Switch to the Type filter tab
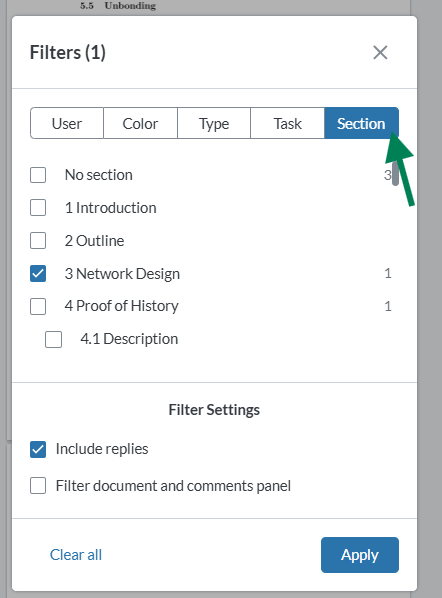Screen dimensions: 442x598 click(x=214, y=123)
